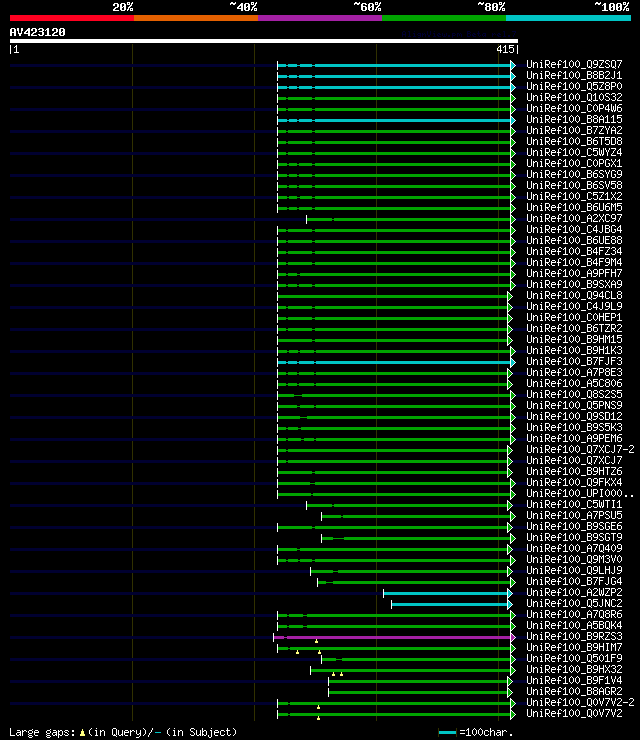Select the UniRef100_A7Q8R6 label
The width and height of the screenshot is (640, 740).
(x=574, y=614)
